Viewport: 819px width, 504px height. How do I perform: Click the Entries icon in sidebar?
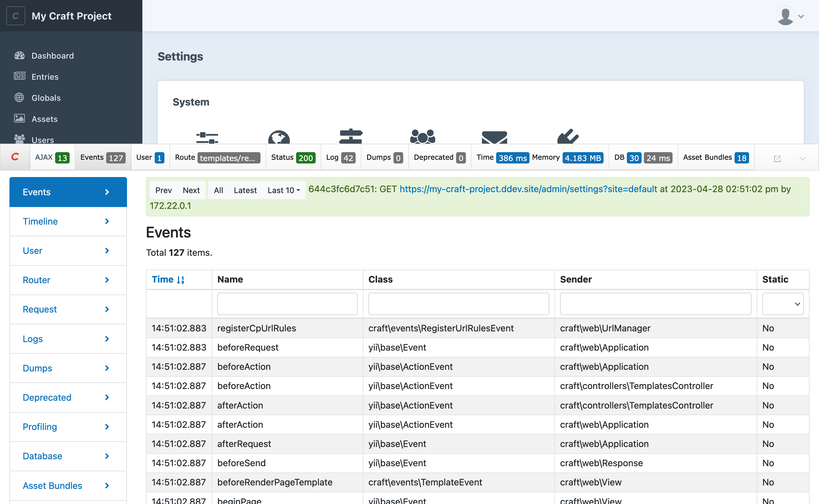[19, 76]
